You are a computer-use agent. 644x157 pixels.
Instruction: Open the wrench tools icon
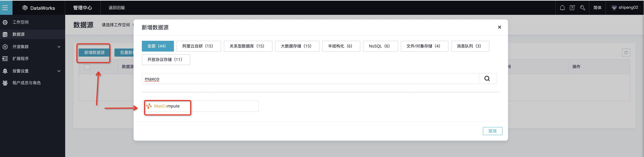pyautogui.click(x=583, y=8)
